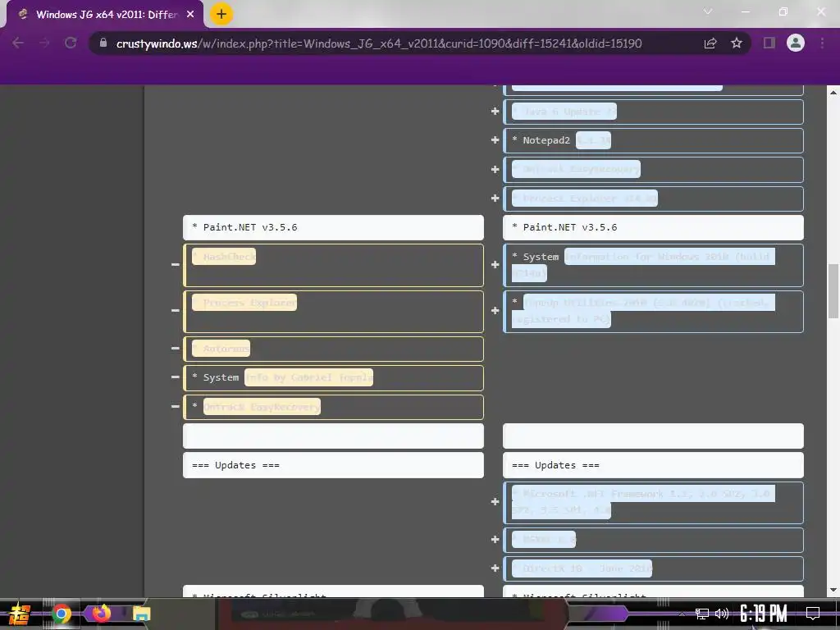The width and height of the screenshot is (840, 630).
Task: Open the 6:19 PM clock flyout
Action: 764,614
